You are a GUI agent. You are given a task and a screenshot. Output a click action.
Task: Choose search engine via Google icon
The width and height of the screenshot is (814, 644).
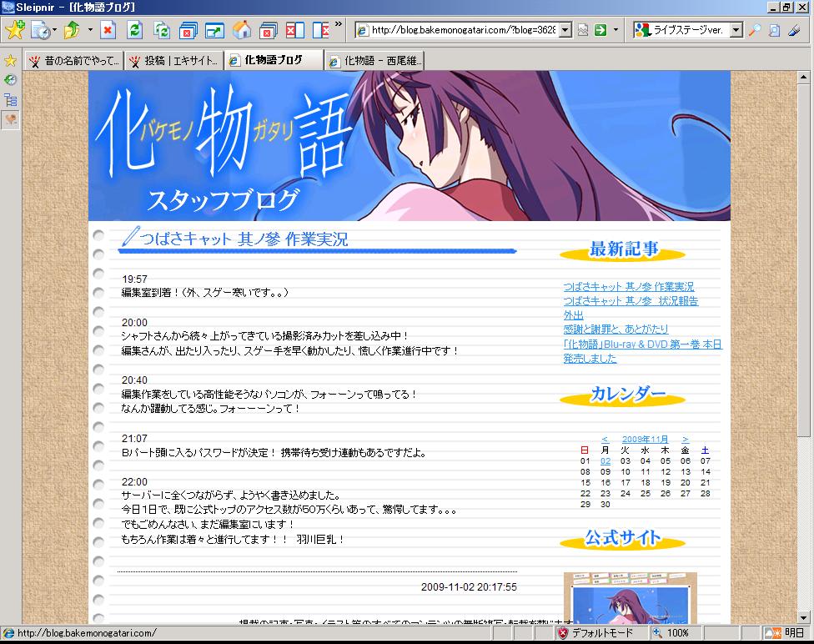643,30
